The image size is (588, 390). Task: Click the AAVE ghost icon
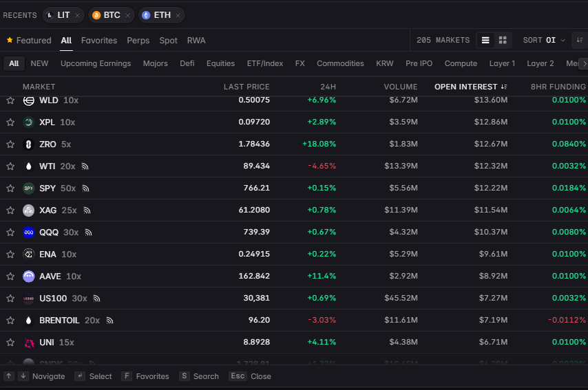pyautogui.click(x=28, y=277)
